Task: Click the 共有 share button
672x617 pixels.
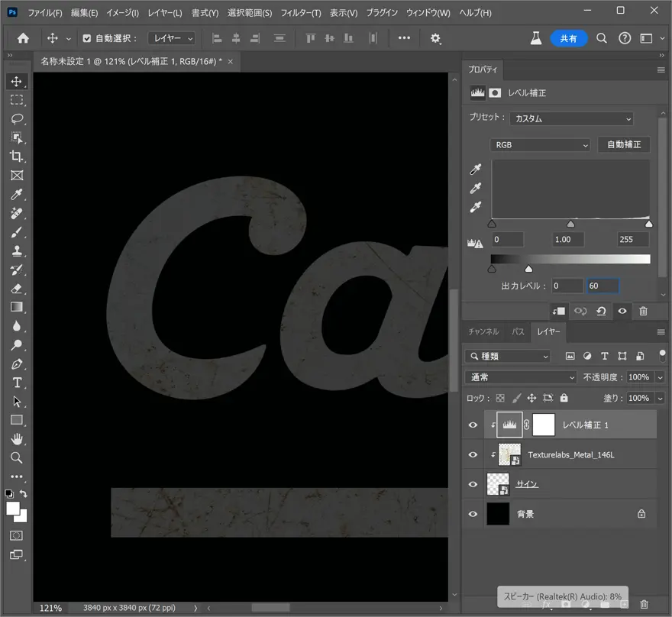Action: (569, 38)
